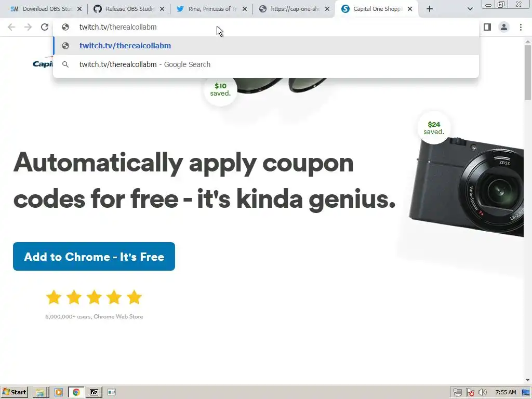Select the twitch.tv/therealcollabm URL suggestion

266,46
